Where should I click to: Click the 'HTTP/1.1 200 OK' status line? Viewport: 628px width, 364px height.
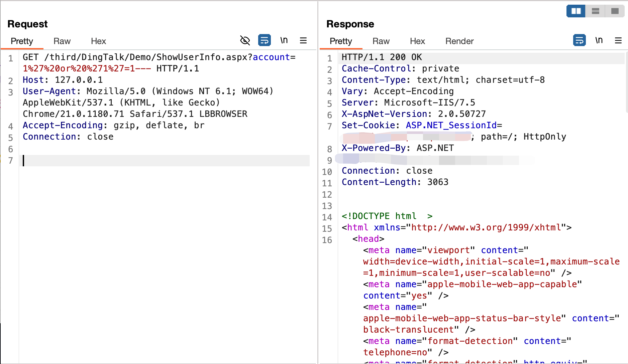(382, 57)
